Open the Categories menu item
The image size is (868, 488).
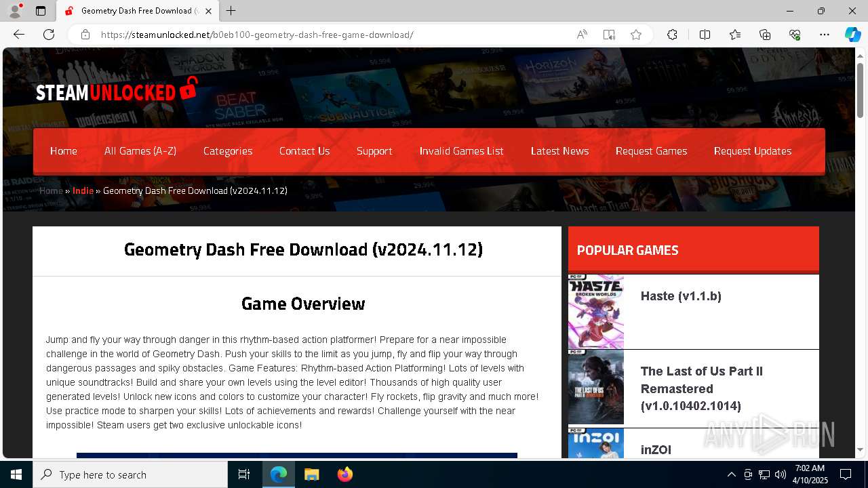coord(228,151)
